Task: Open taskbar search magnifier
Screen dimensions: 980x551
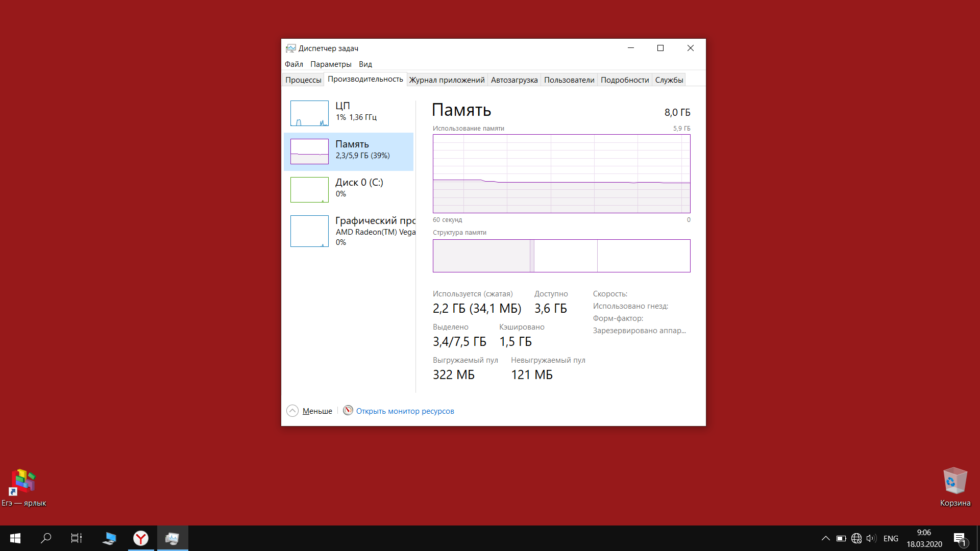Action: 46,538
